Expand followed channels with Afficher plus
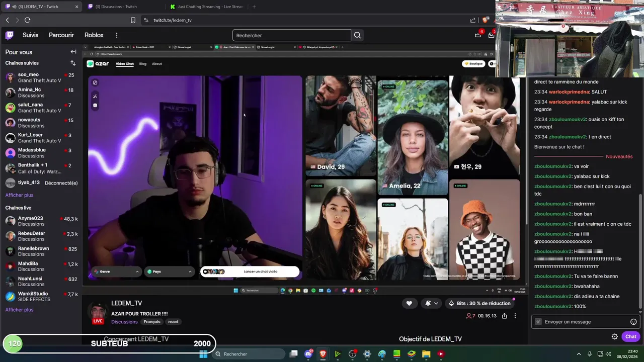Viewport: 644px width, 362px height. click(x=19, y=195)
